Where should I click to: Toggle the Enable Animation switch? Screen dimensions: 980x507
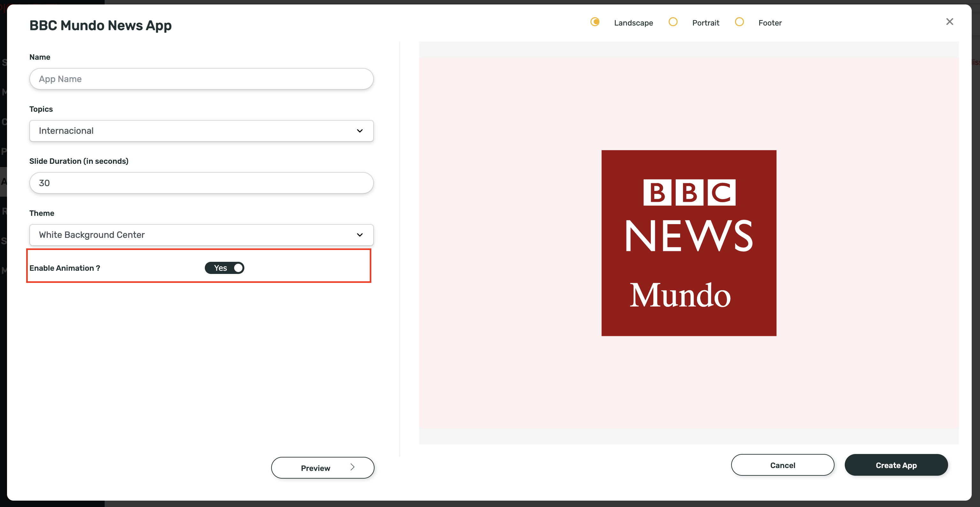tap(225, 268)
